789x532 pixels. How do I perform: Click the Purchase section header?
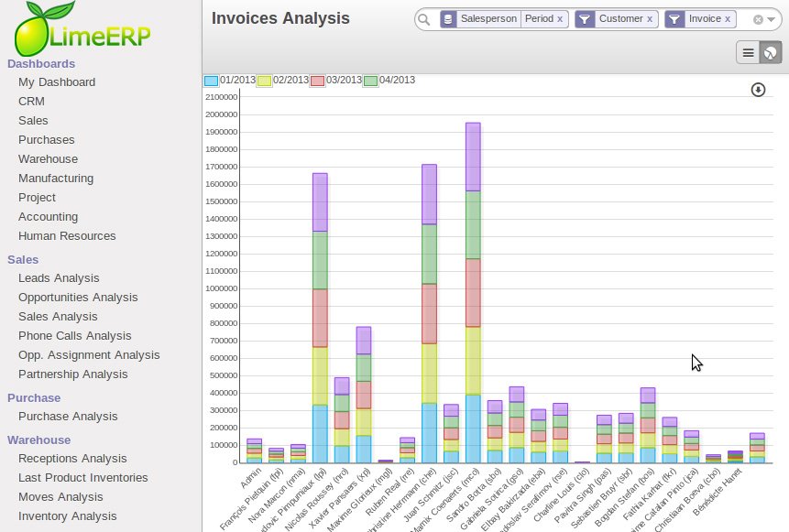pos(34,397)
